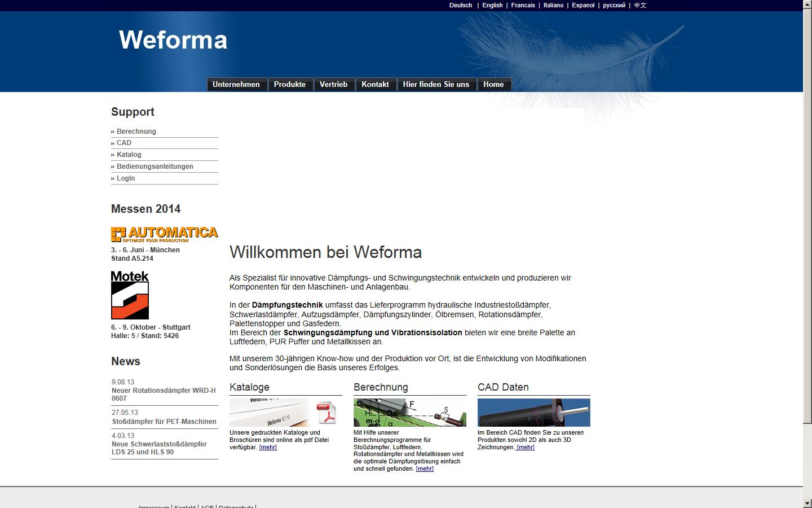The image size is (812, 508).
Task: Click the page scrollbar up arrow
Action: click(807, 5)
